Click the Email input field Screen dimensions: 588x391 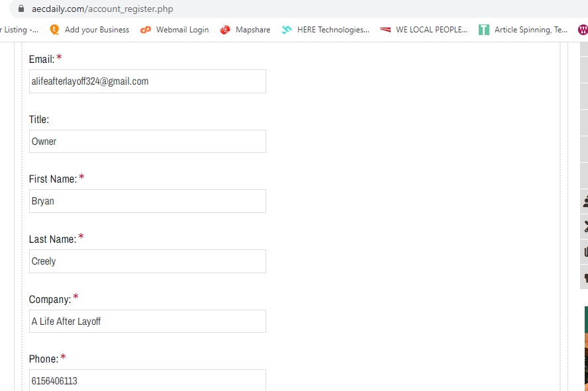pos(147,81)
